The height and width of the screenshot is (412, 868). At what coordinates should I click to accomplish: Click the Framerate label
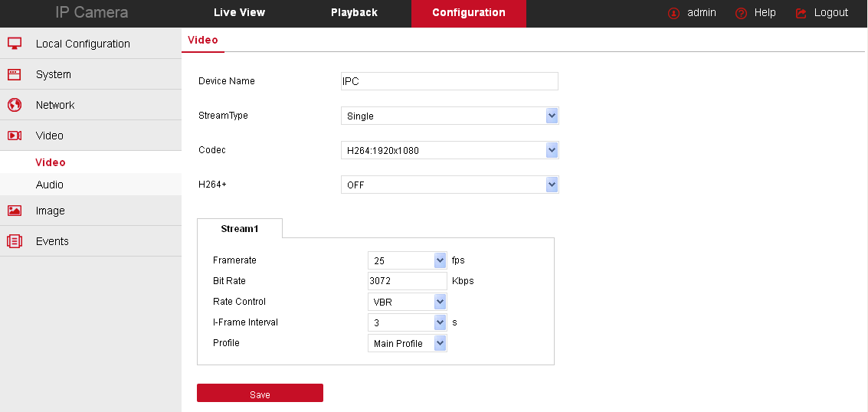point(234,260)
